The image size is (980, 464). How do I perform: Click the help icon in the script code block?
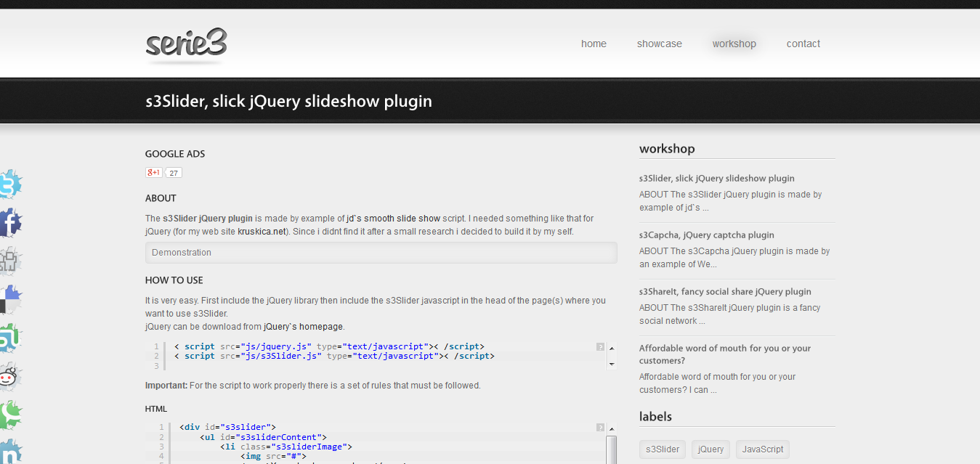(x=600, y=346)
